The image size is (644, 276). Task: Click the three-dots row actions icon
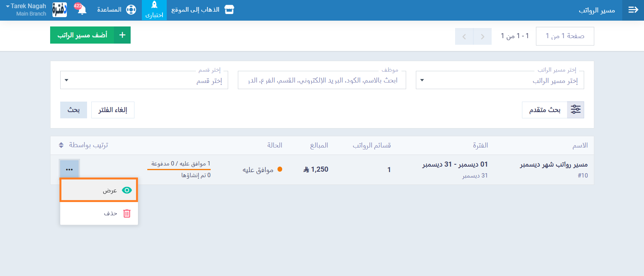69,169
